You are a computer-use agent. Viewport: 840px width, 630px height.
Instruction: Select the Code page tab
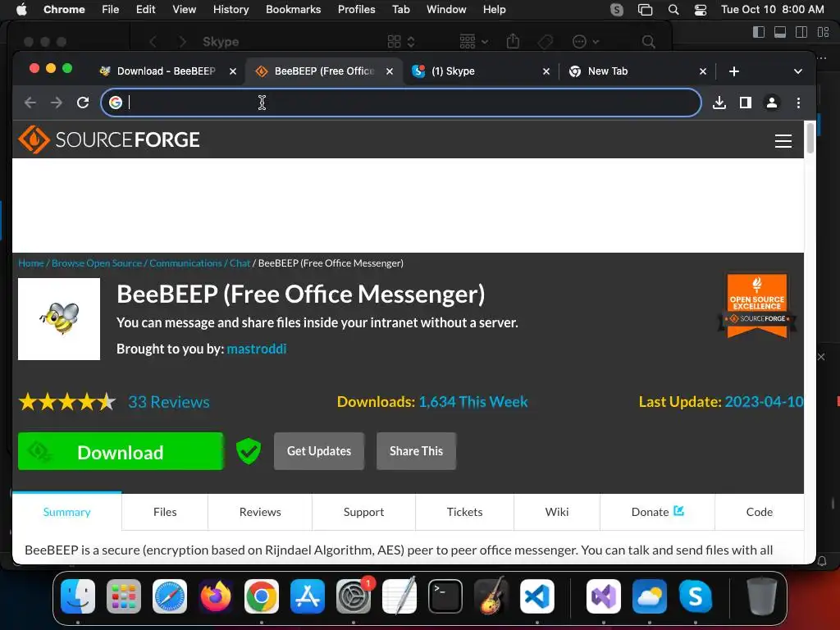click(759, 512)
